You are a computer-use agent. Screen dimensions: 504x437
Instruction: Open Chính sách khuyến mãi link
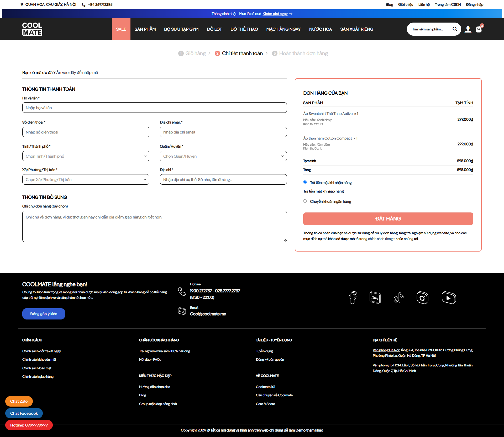[x=39, y=360]
